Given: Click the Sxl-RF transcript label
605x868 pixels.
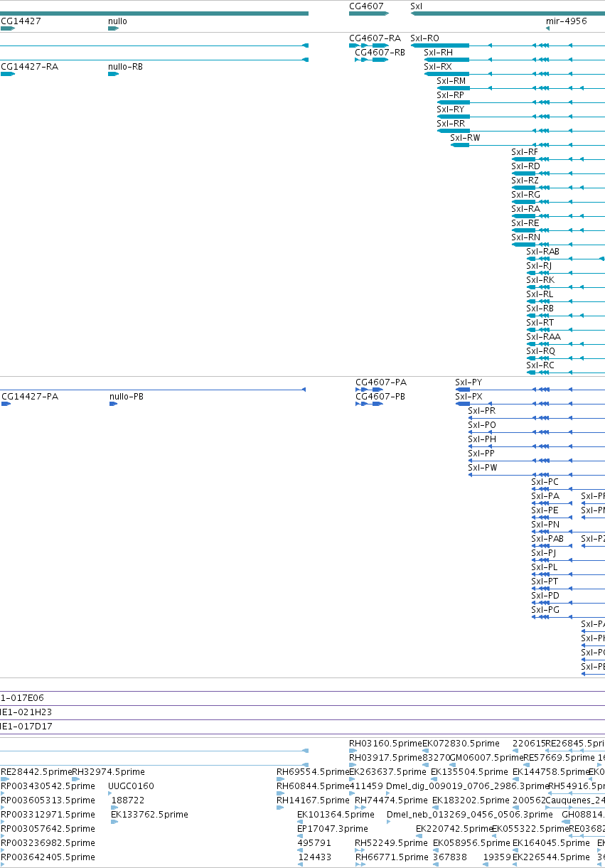Looking at the screenshot, I should click(525, 152).
